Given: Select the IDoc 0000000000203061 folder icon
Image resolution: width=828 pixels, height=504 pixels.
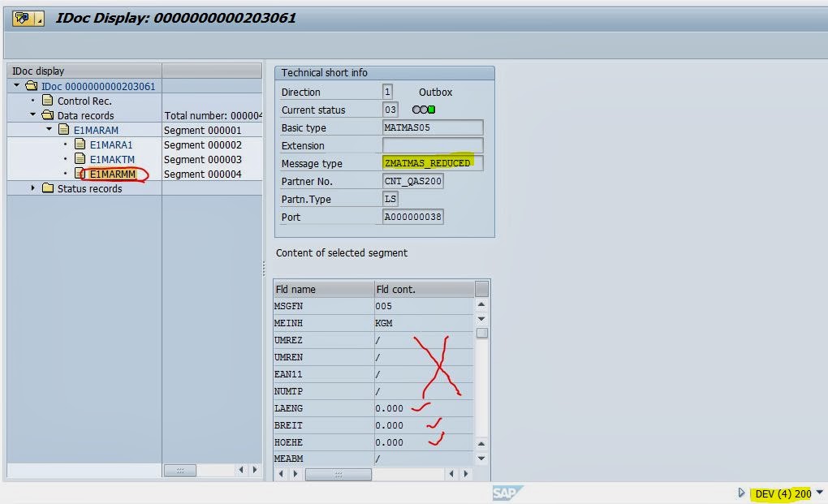Looking at the screenshot, I should coord(31,85).
